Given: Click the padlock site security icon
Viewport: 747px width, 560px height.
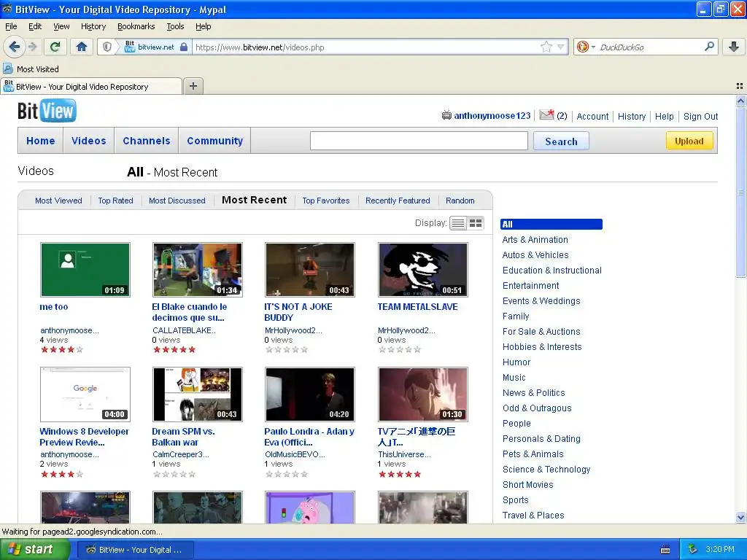Looking at the screenshot, I should click(x=184, y=47).
